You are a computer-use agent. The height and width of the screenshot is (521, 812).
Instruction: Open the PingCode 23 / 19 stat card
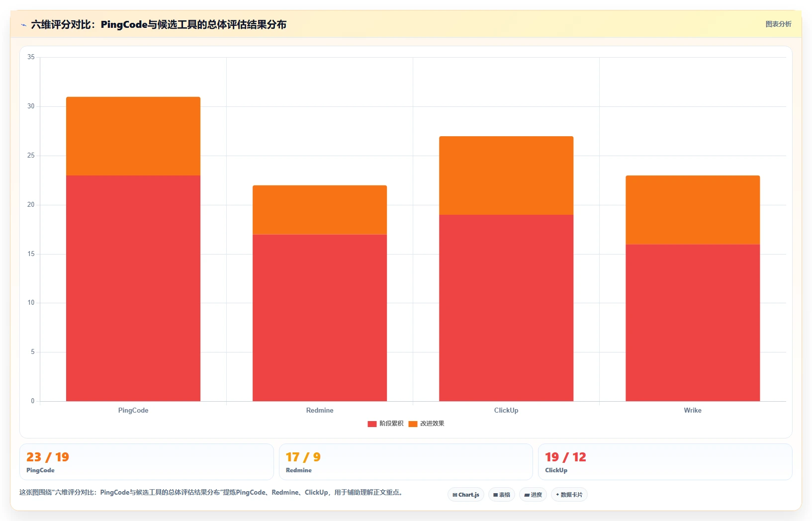point(147,462)
